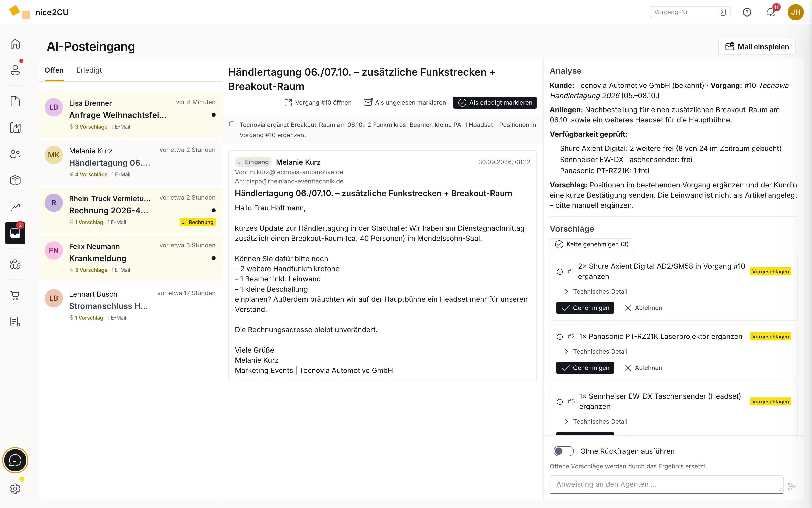Open the document page sidebar icon
The width and height of the screenshot is (812, 508).
15,101
